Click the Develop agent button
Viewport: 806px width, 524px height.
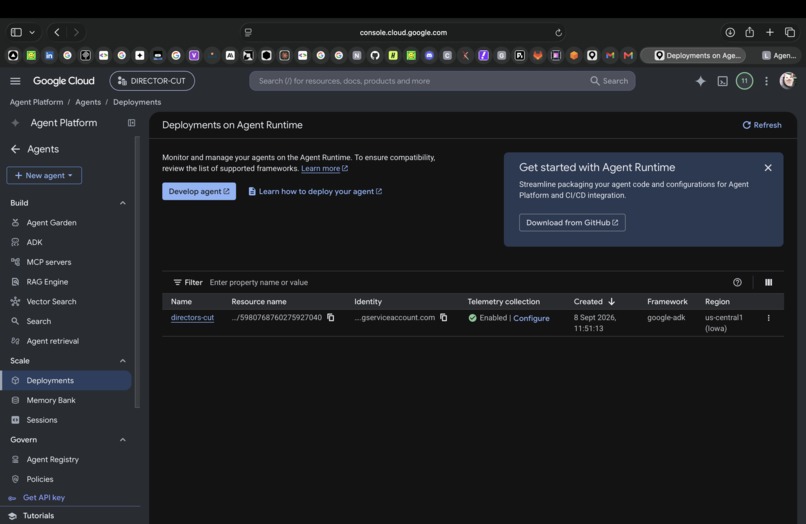click(x=199, y=191)
